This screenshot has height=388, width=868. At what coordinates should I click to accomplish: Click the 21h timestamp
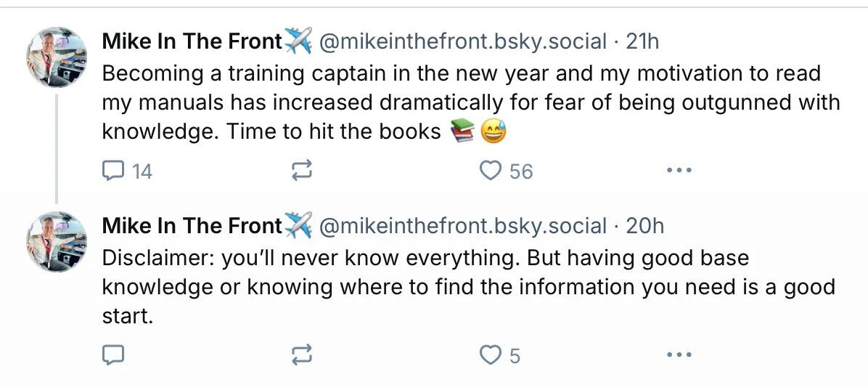coord(642,42)
